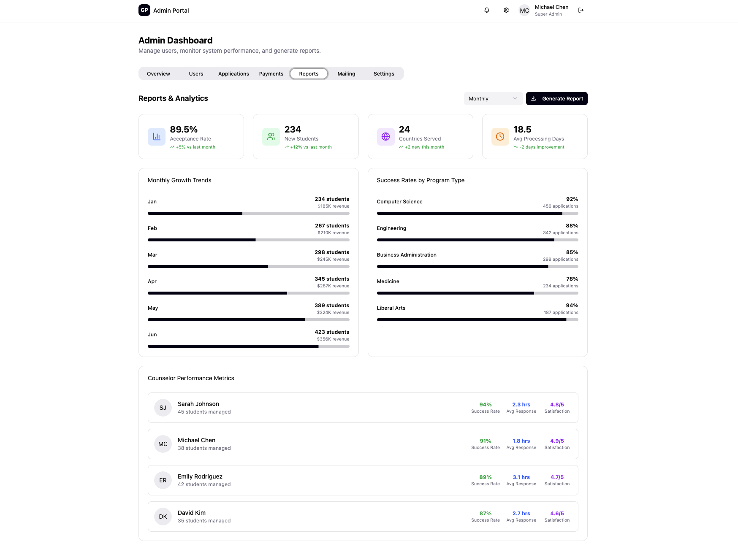Viewport: 738px width, 560px height.
Task: Click the Generate Report button
Action: pos(556,99)
